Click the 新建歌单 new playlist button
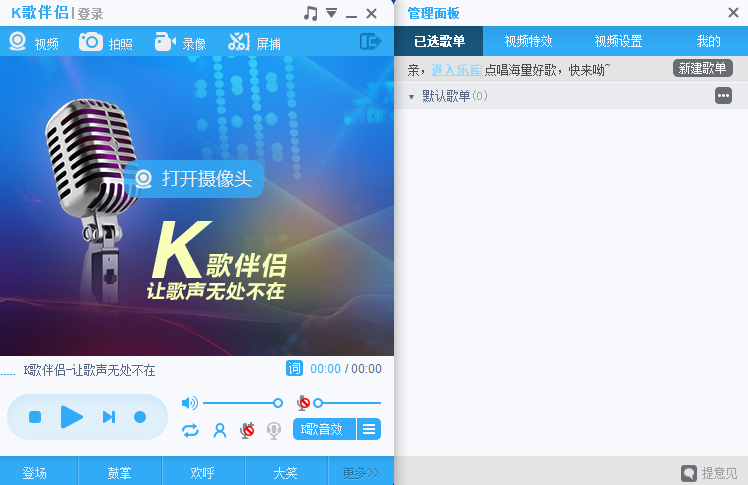748x485 pixels. 703,68
